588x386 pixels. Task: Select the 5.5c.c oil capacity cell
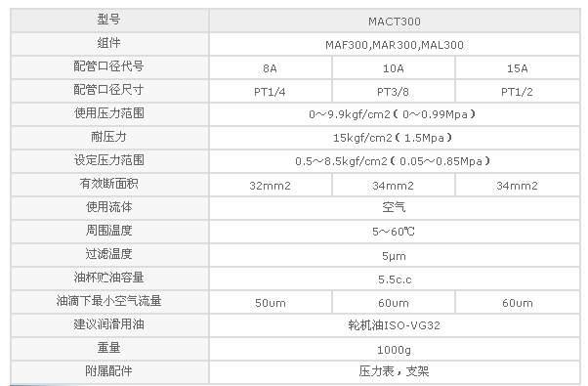395,279
